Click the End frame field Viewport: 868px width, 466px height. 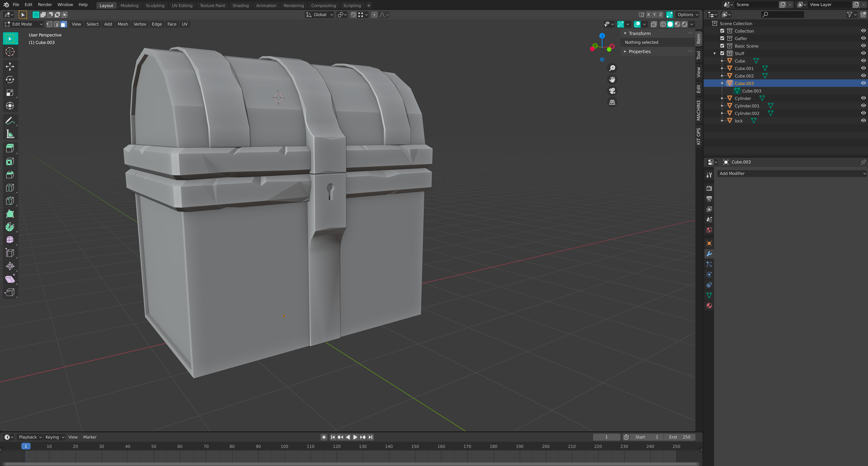click(x=680, y=437)
